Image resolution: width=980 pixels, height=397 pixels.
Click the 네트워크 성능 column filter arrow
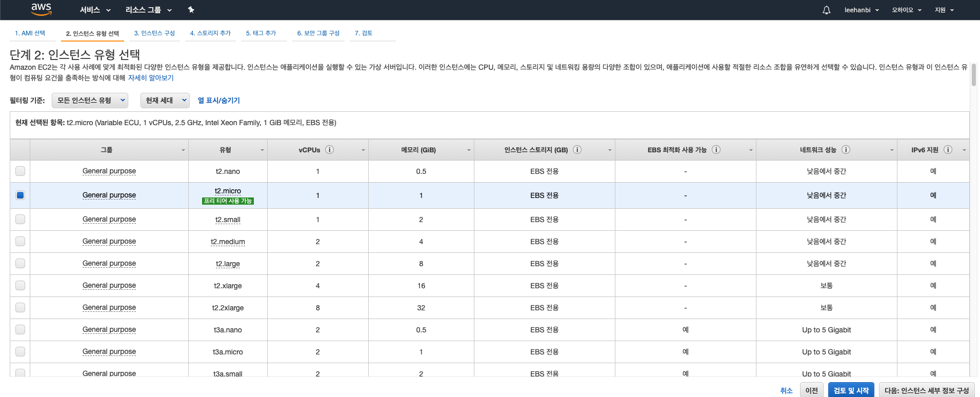[892, 150]
